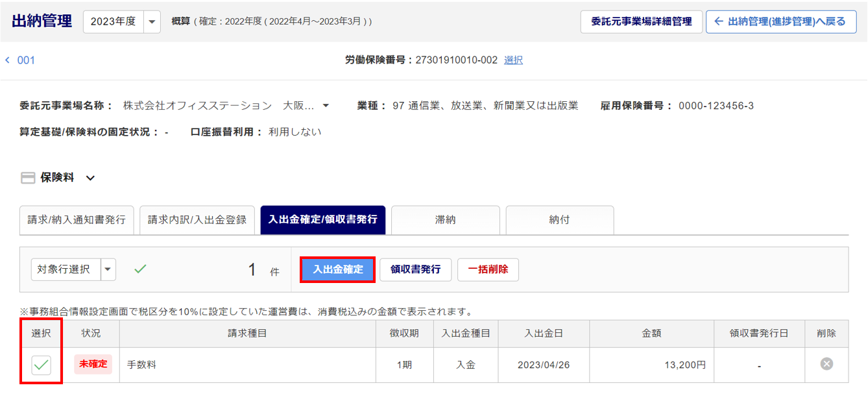Click the 金額 column header
This screenshot has width=868, height=394.
(651, 334)
